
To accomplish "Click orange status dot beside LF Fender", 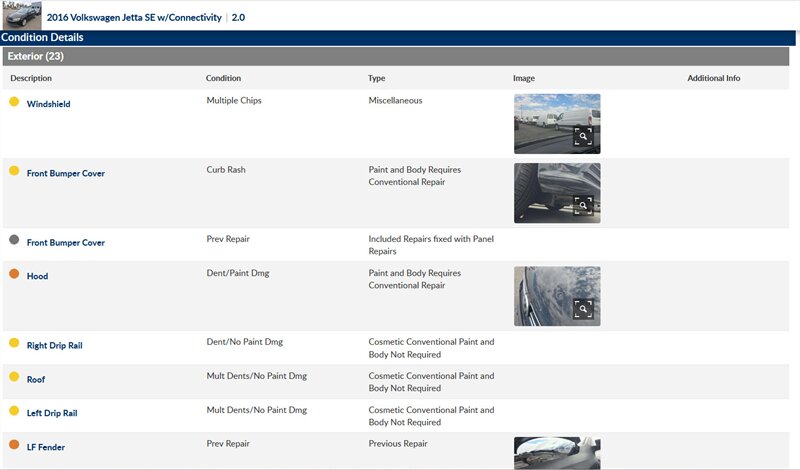I will pos(14,444).
